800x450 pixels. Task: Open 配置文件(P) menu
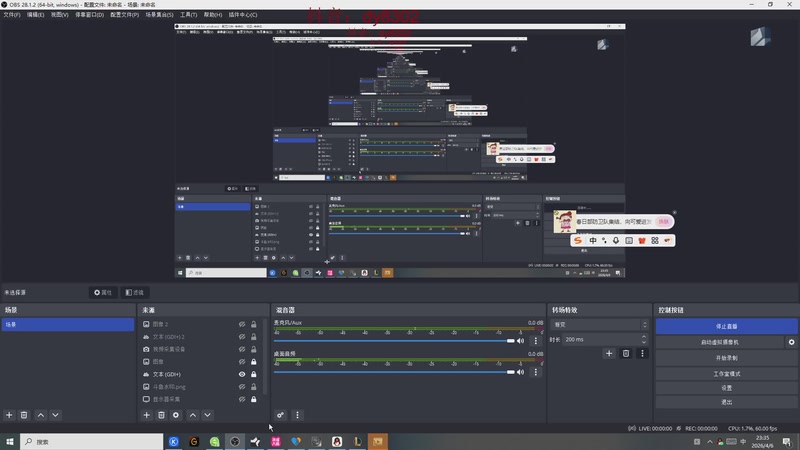click(x=124, y=15)
